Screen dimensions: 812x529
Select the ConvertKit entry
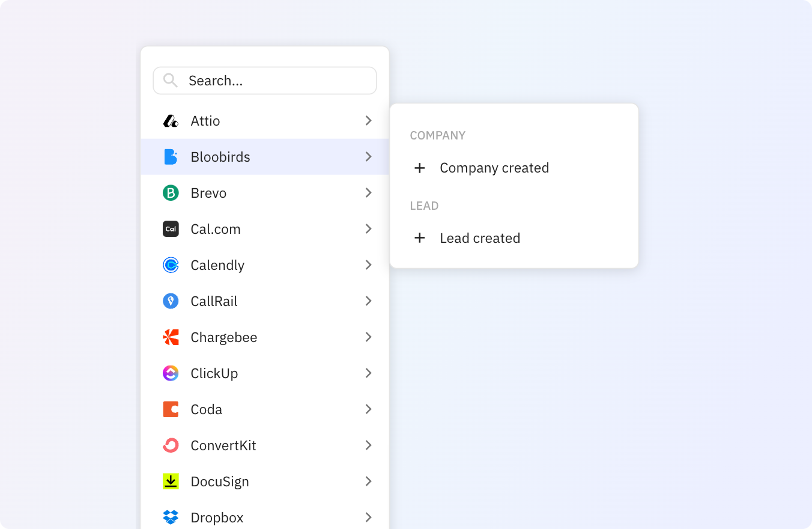tap(265, 445)
